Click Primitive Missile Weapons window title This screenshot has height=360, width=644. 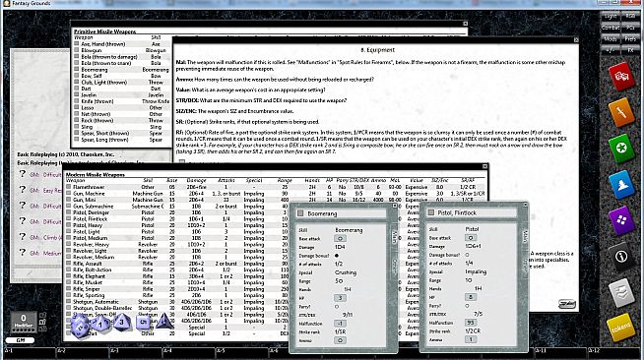tap(104, 31)
